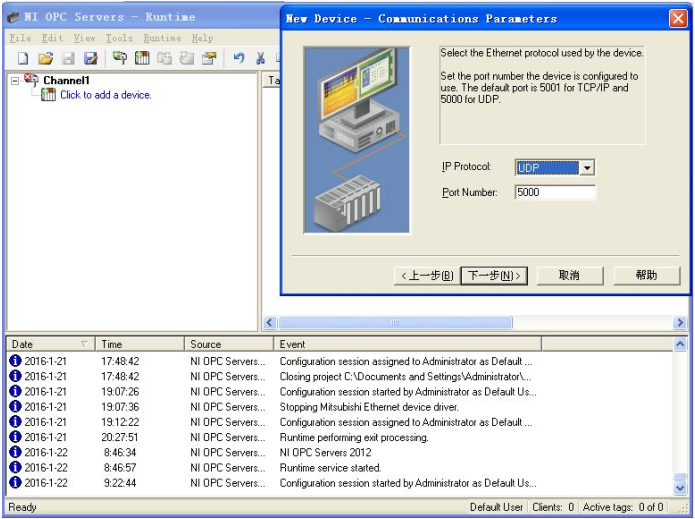The width and height of the screenshot is (695, 519).
Task: Click the New Device toolbar icon
Action: pos(142,58)
